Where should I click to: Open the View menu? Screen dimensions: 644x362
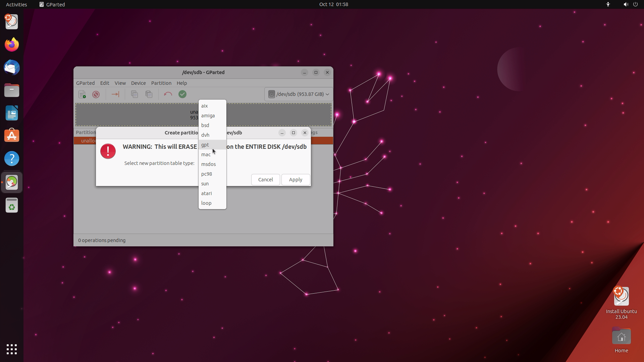pyautogui.click(x=120, y=83)
